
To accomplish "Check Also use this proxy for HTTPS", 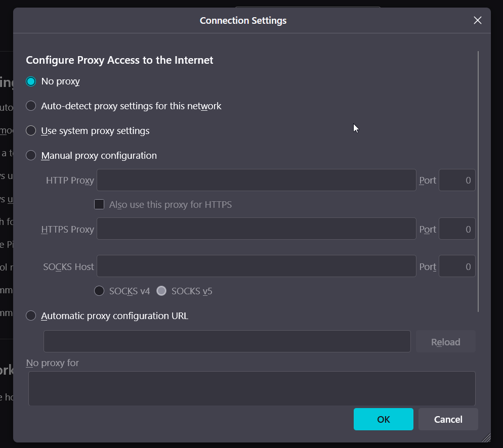I will tap(100, 205).
